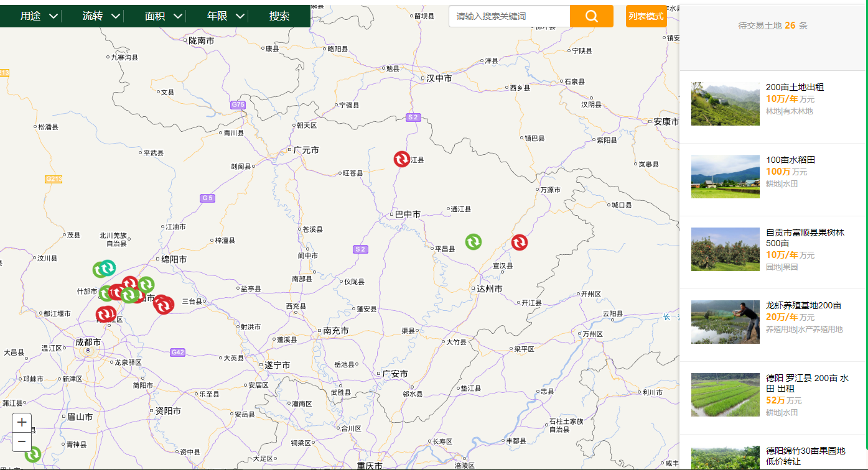Click red land marker near 宣汉县
This screenshot has height=470, width=868.
pos(520,242)
